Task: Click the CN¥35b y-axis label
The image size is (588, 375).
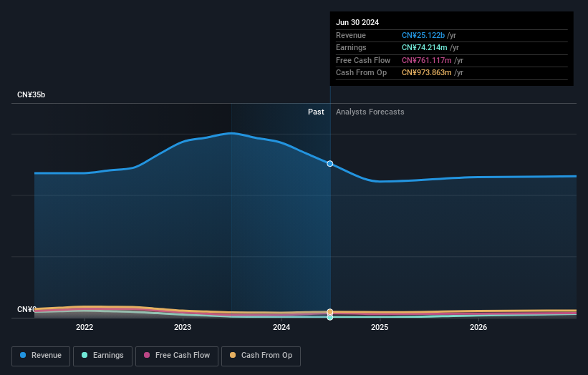Action: [x=31, y=94]
